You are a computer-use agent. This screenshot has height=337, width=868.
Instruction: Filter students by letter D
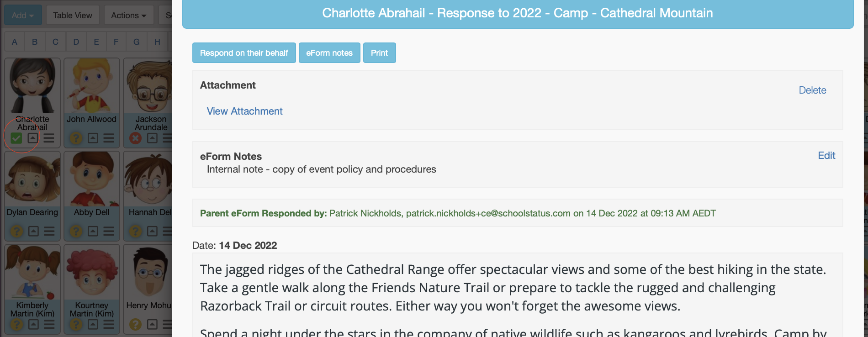(76, 42)
